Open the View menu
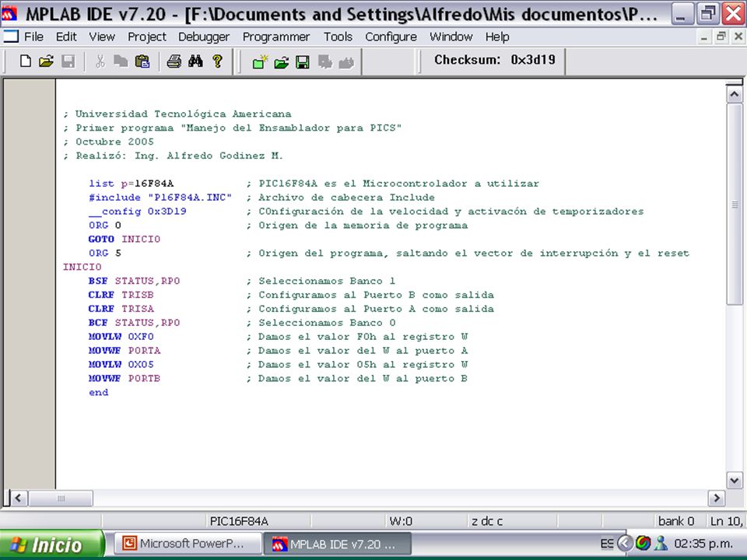 coord(102,37)
